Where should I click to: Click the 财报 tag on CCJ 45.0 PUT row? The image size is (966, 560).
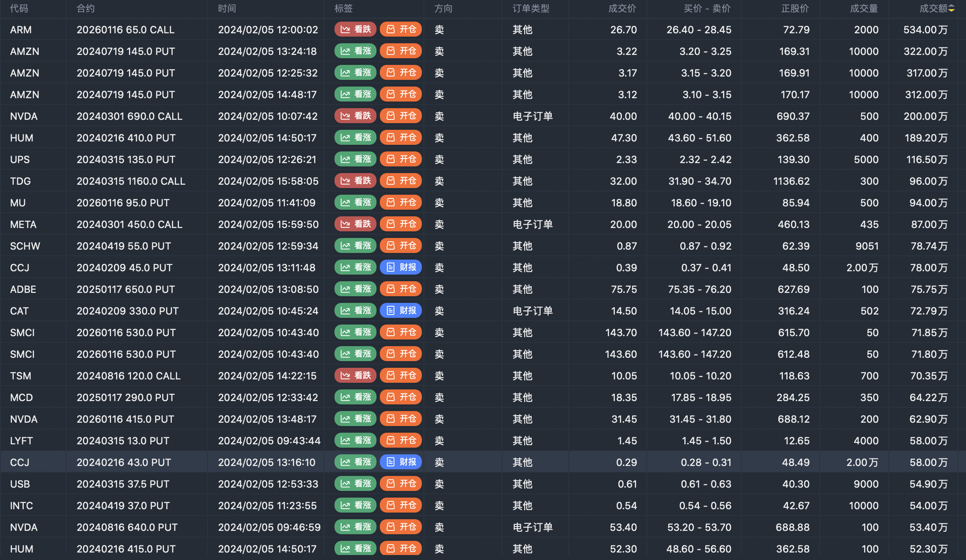(x=401, y=268)
